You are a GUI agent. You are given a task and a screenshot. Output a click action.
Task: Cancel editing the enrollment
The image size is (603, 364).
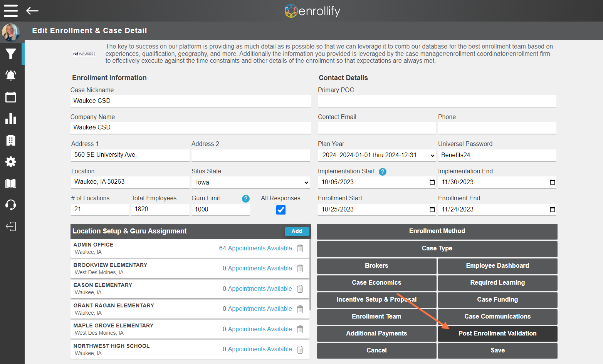[x=377, y=351]
